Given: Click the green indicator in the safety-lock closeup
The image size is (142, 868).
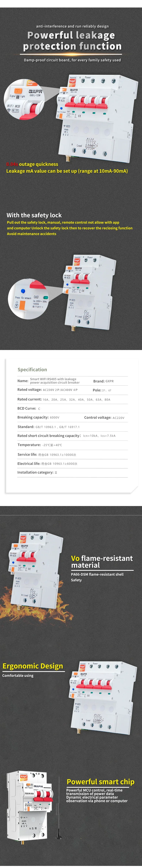Looking at the screenshot, I should (45, 298).
